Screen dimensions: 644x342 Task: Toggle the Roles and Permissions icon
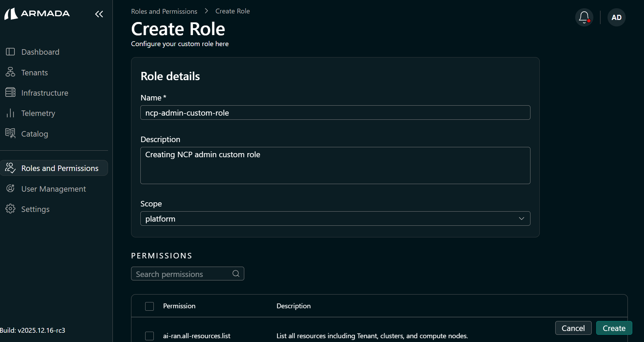11,168
